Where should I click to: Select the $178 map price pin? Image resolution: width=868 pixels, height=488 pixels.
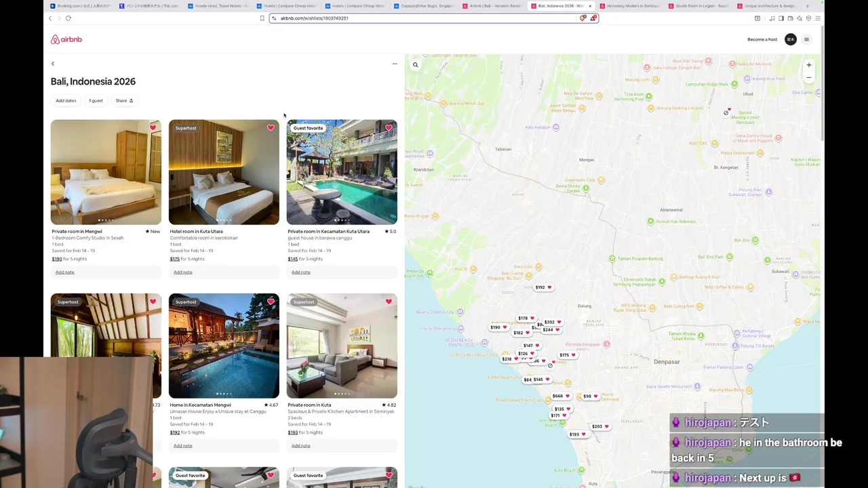tap(527, 318)
